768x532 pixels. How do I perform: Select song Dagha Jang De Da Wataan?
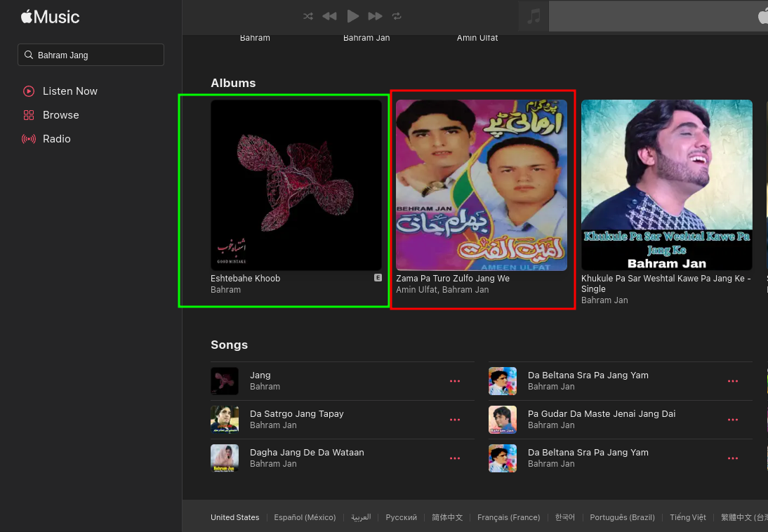click(x=307, y=453)
